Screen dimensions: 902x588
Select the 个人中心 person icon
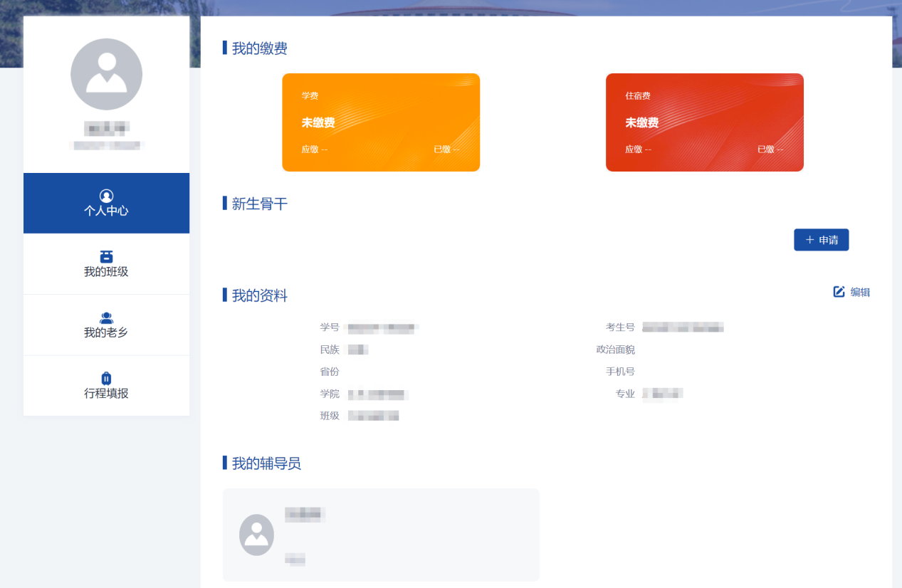point(107,196)
